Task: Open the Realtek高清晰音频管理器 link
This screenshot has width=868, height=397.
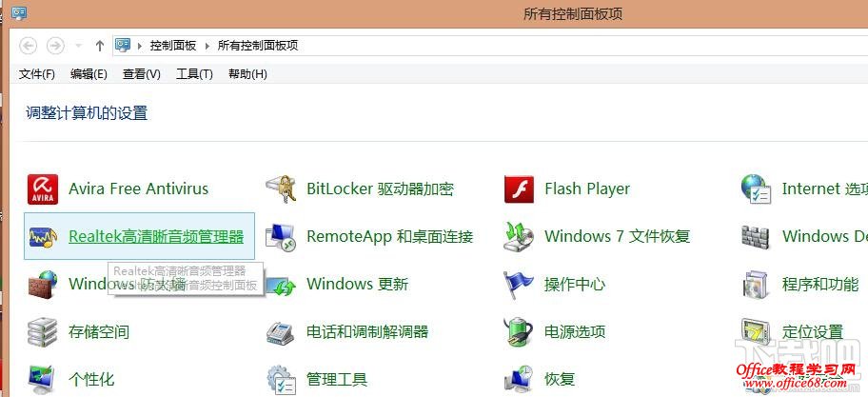Action: pos(156,237)
